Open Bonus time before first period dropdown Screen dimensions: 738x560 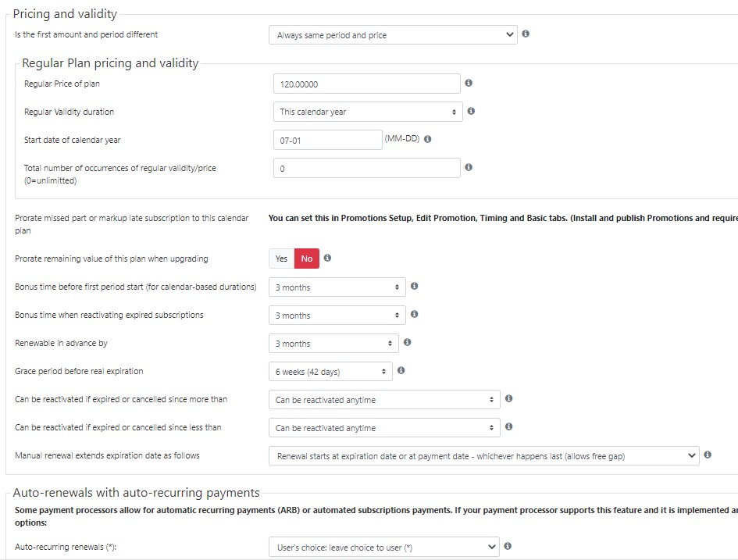pos(337,287)
